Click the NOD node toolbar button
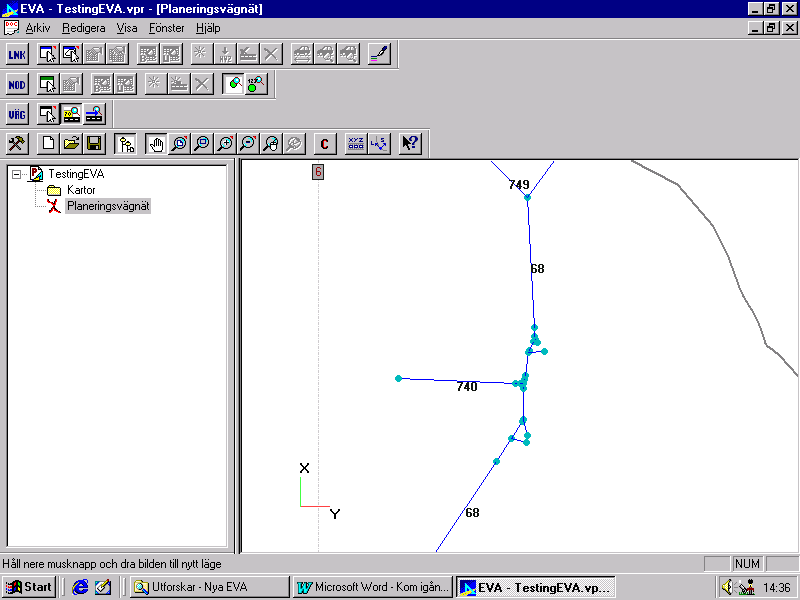The width and height of the screenshot is (800, 600). [x=17, y=84]
